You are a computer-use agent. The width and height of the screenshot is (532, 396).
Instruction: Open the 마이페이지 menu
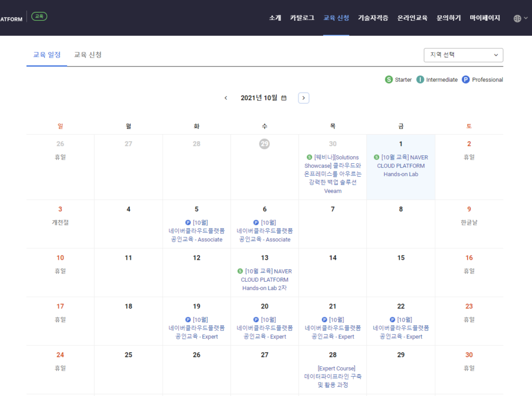(x=485, y=18)
